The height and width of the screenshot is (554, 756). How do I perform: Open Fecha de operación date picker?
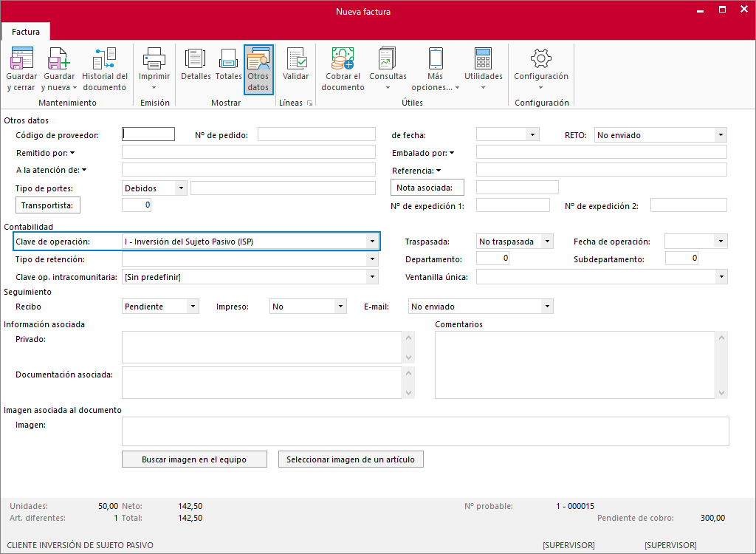tap(721, 242)
